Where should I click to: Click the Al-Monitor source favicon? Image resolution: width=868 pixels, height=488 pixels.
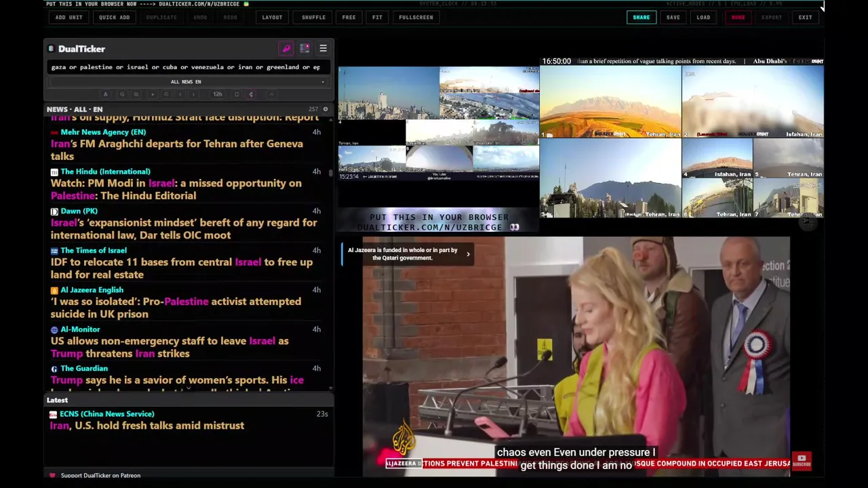(54, 329)
